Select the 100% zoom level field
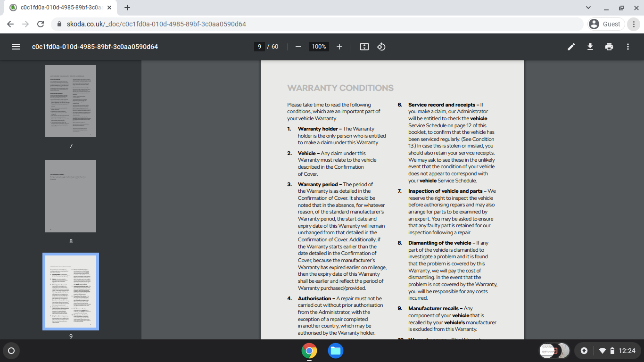Screen dimensions: 644x362 pos(319,47)
